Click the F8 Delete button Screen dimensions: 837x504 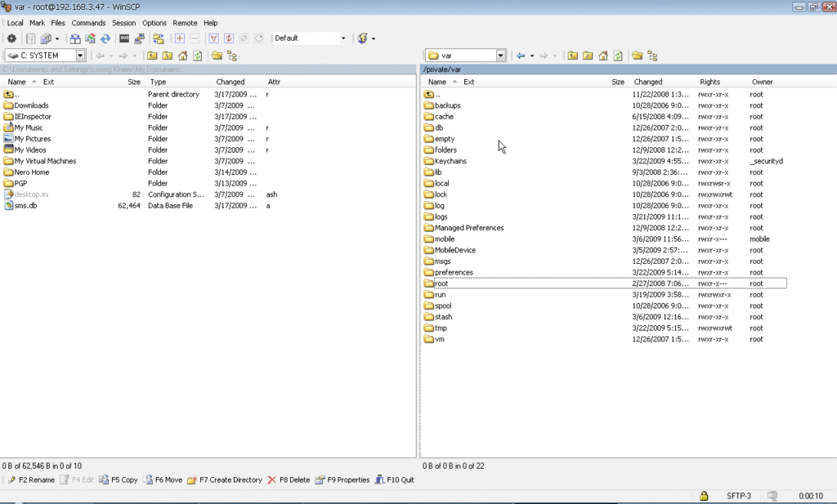[289, 480]
